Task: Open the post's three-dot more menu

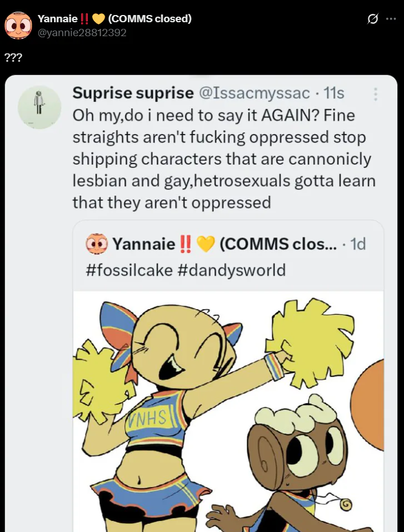Action: tap(391, 19)
